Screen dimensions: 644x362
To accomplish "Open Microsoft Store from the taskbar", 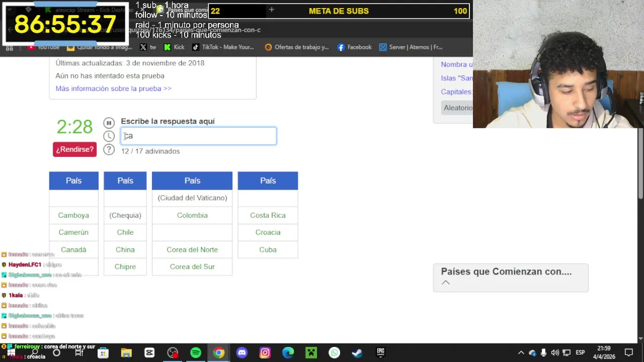I will coord(103,353).
